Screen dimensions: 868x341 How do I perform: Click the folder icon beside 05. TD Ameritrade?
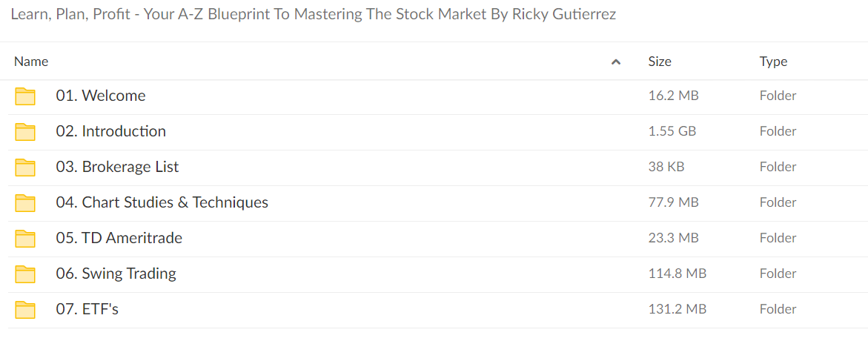[25, 239]
